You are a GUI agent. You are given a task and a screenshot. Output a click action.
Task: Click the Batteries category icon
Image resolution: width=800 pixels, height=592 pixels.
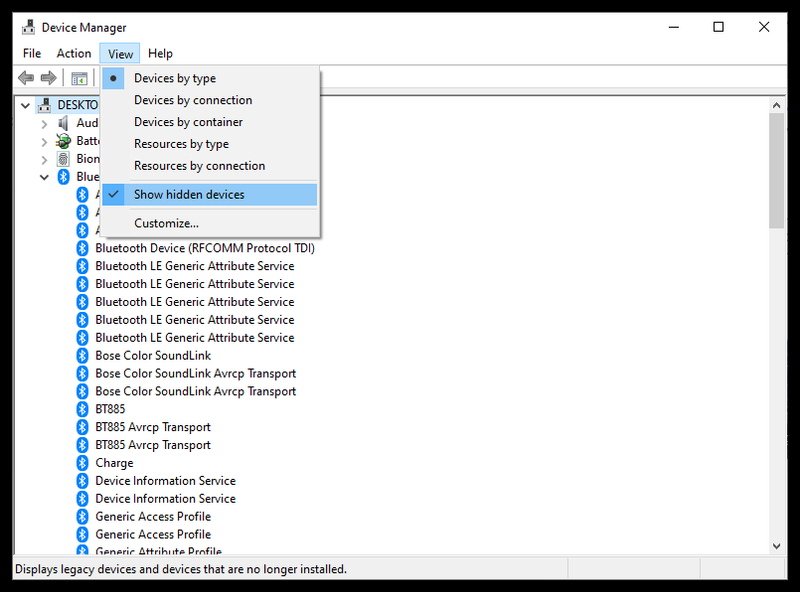click(64, 141)
